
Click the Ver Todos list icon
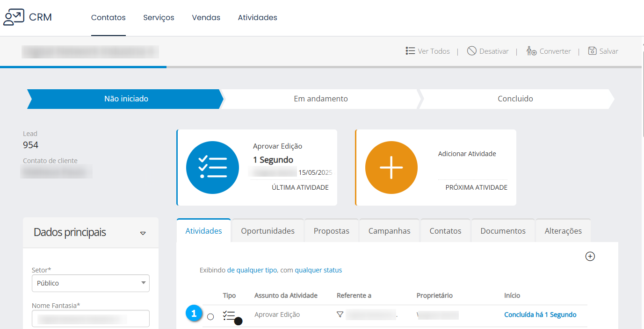click(x=410, y=51)
